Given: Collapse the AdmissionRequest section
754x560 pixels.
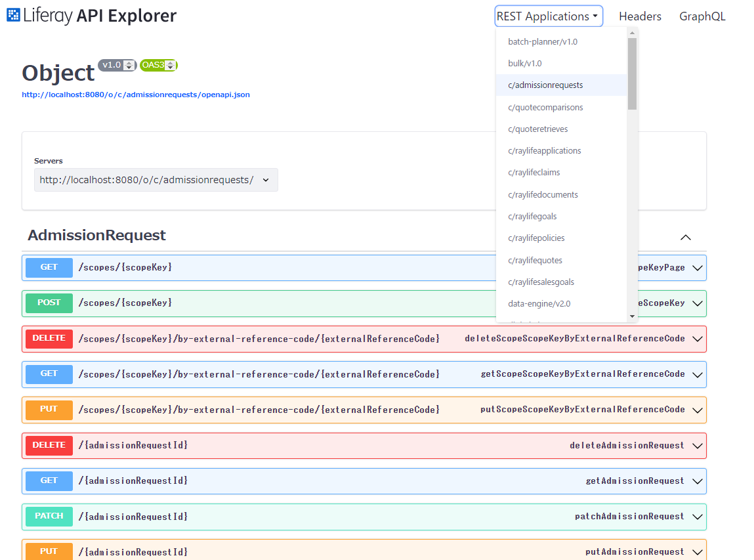Looking at the screenshot, I should coord(685,237).
